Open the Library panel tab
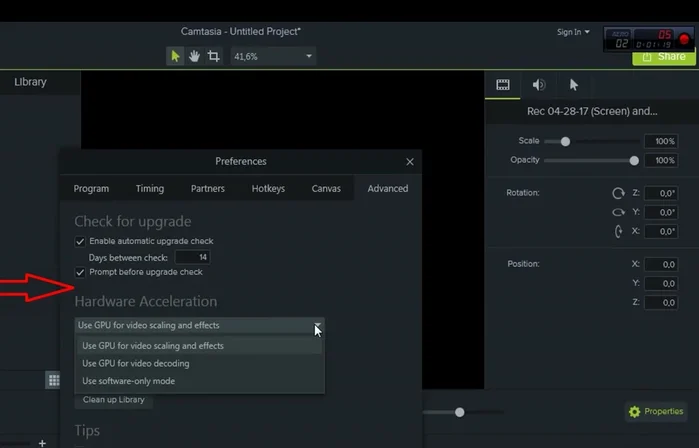699x448 pixels. point(30,82)
